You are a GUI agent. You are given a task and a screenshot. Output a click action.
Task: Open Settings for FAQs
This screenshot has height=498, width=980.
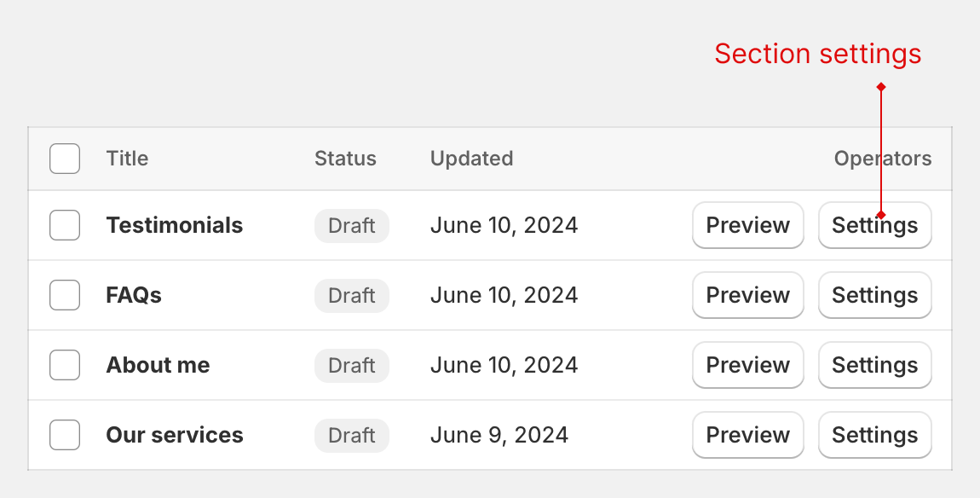874,295
